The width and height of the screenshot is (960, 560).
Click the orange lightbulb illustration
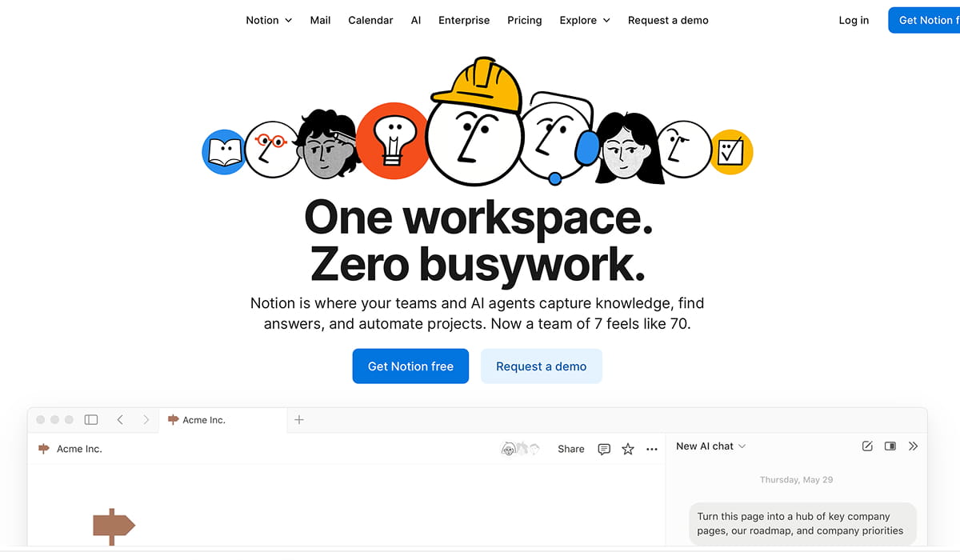point(392,141)
